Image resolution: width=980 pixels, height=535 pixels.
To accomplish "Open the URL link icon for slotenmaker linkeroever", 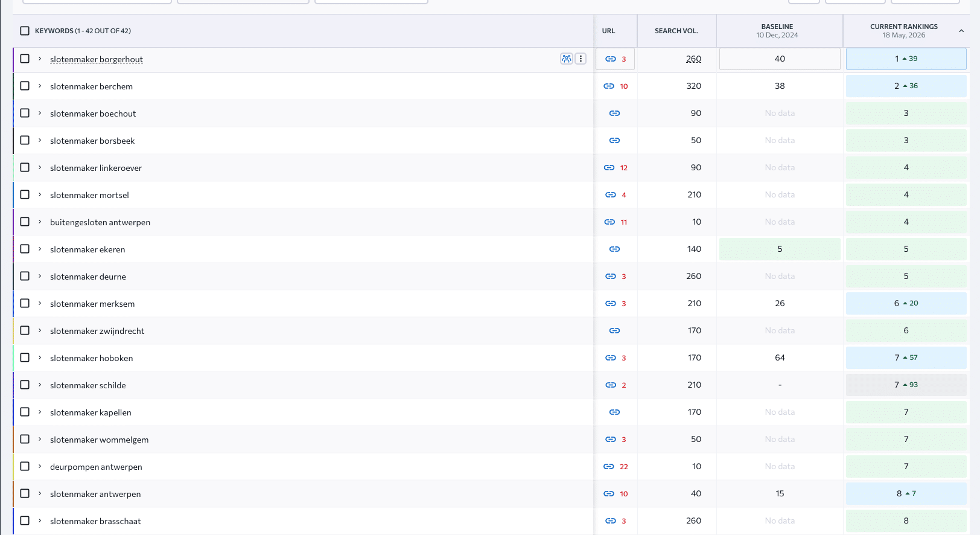I will tap(609, 168).
